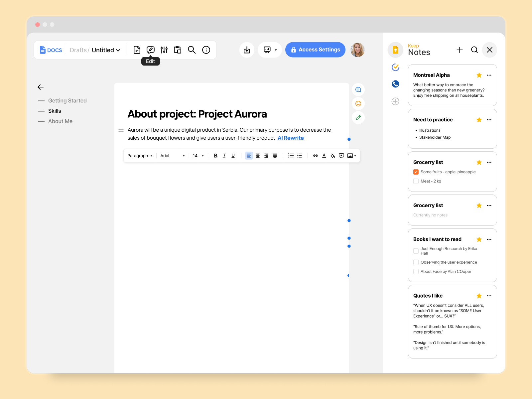The width and height of the screenshot is (532, 399).
Task: Open the text color picker
Action: click(324, 155)
